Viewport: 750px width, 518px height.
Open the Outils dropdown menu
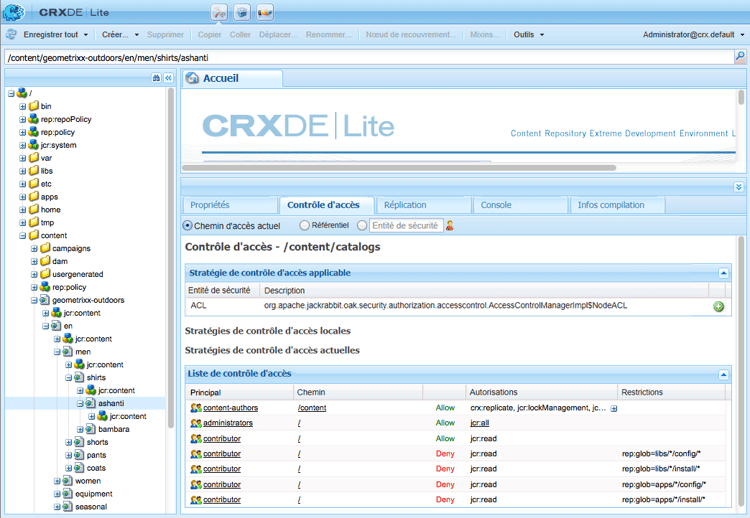(x=529, y=34)
